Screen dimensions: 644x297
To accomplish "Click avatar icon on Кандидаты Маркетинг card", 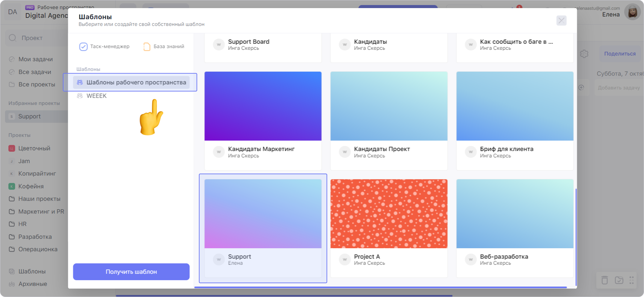I will coord(219,152).
